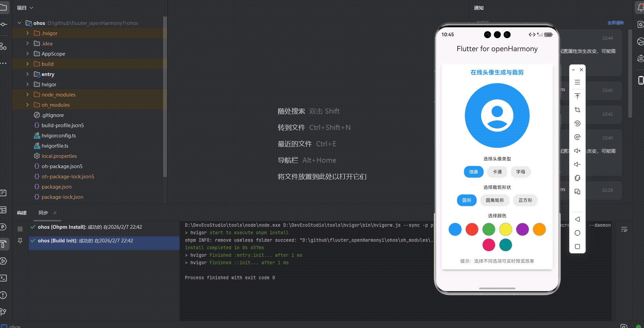
Task: Select the 圆形 crop shape chip
Action: pos(467,200)
